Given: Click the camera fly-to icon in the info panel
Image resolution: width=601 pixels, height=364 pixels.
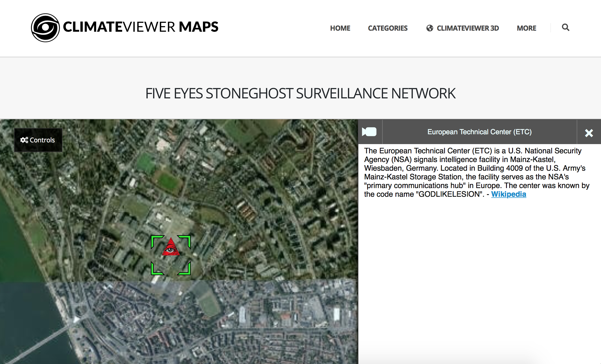Looking at the screenshot, I should [x=369, y=132].
